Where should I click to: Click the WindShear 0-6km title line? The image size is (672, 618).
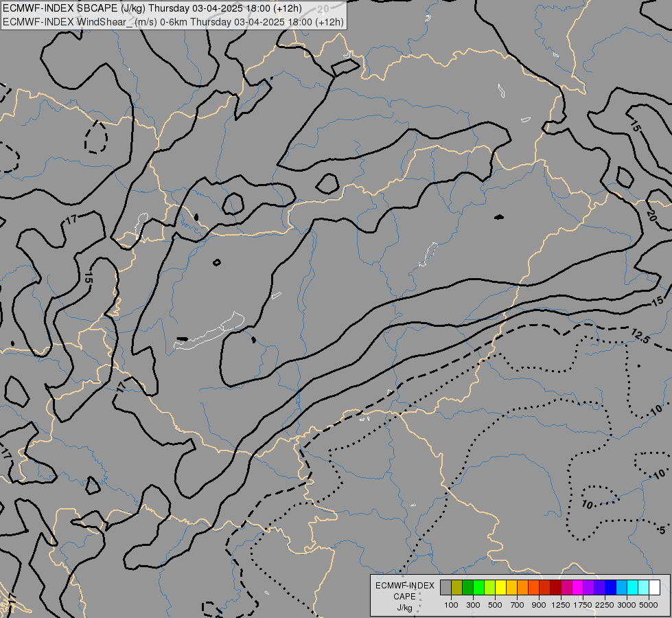[x=173, y=22]
